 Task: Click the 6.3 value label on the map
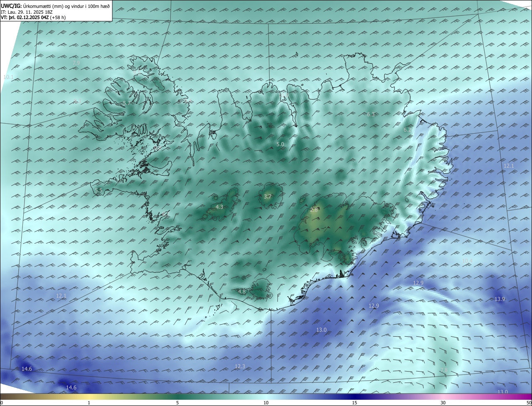371,114
